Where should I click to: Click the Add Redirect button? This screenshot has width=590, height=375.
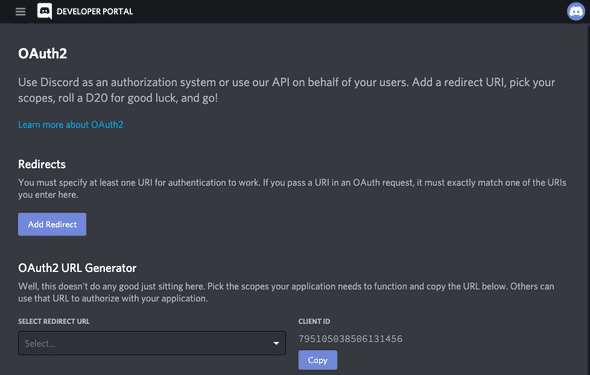(x=52, y=225)
